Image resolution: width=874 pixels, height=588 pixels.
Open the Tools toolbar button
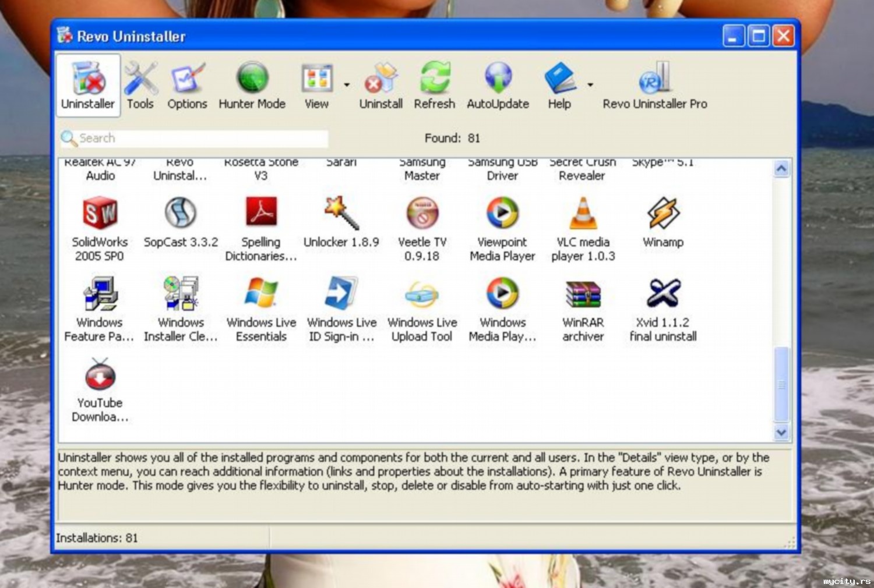click(140, 86)
